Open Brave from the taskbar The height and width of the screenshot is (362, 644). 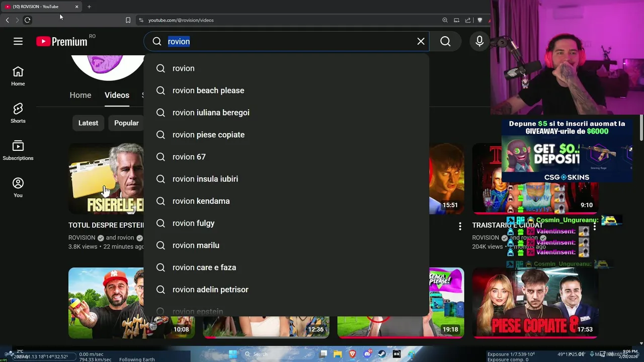point(353,354)
